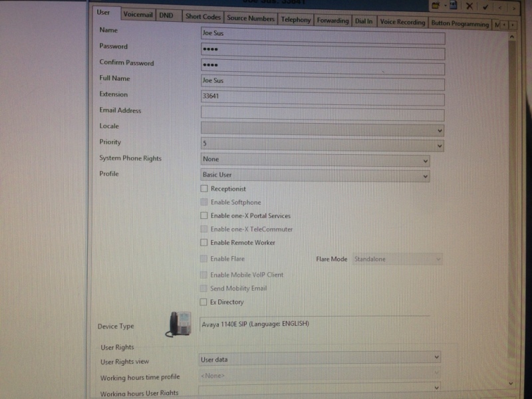Click the Name input field
Screen dimensions: 532x399
coord(323,36)
